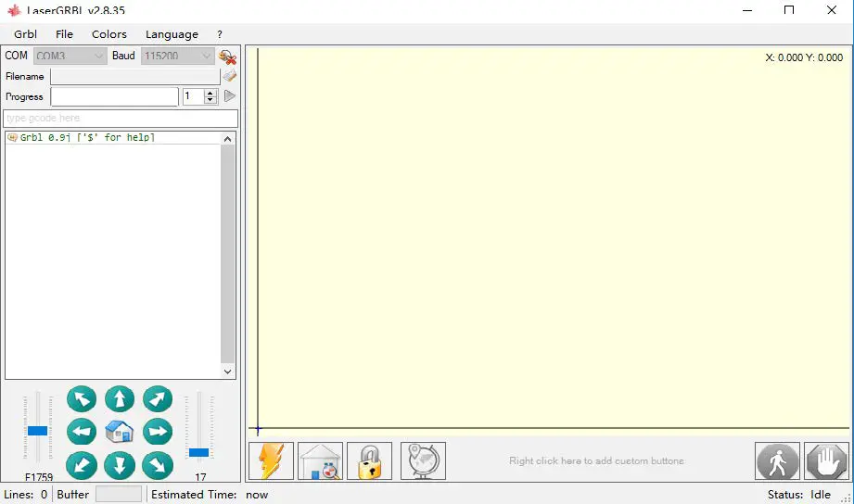
Task: Focus the type gcode here field
Action: pos(121,118)
